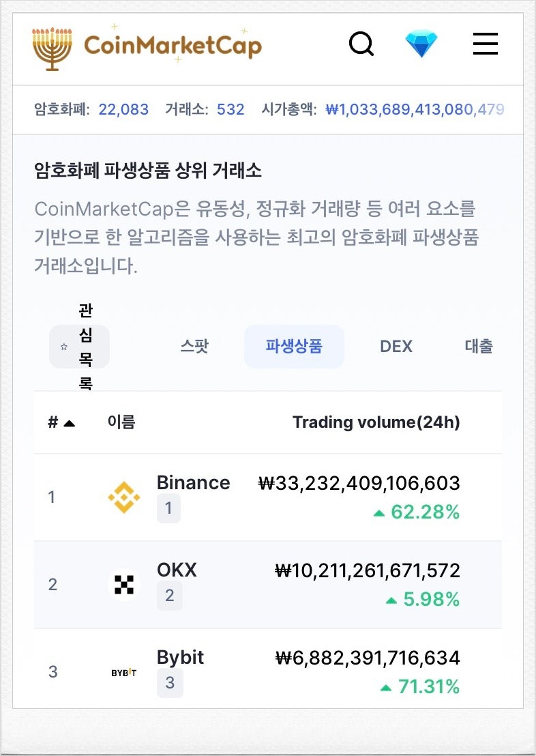This screenshot has height=756, width=536.
Task: Click the blue diamond rewards icon
Action: 421,44
